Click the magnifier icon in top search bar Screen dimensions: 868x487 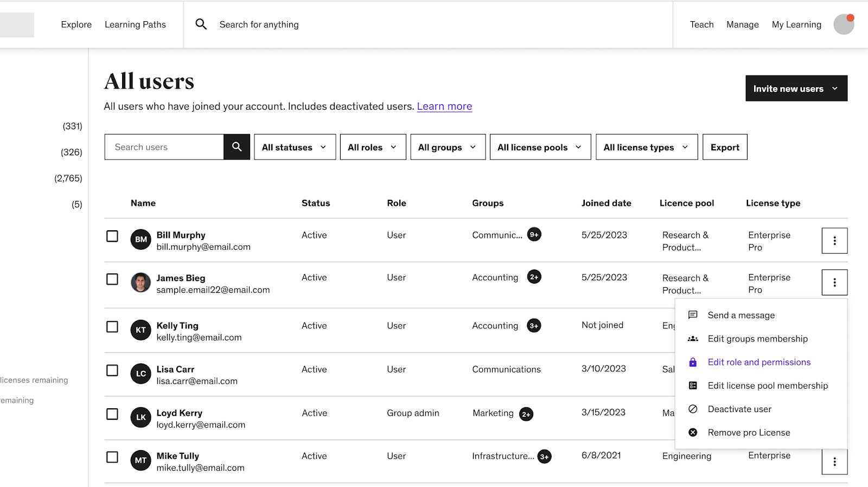201,24
